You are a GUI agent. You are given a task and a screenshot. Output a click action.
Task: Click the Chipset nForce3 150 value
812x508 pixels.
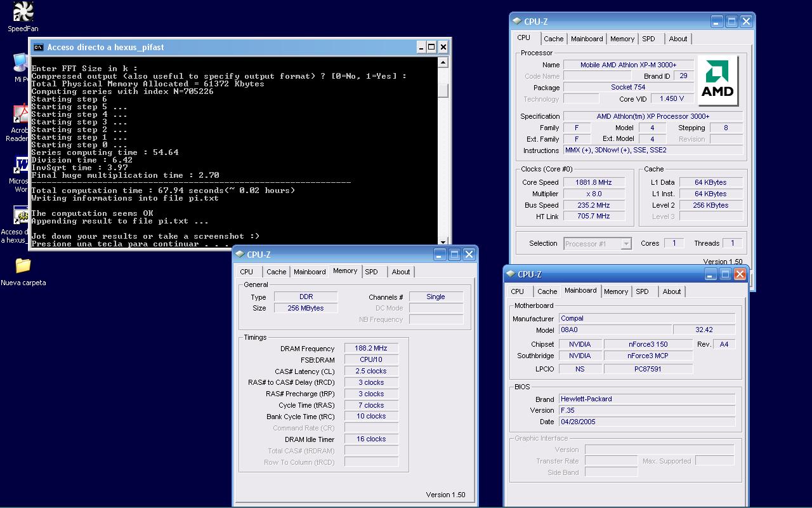(x=648, y=344)
